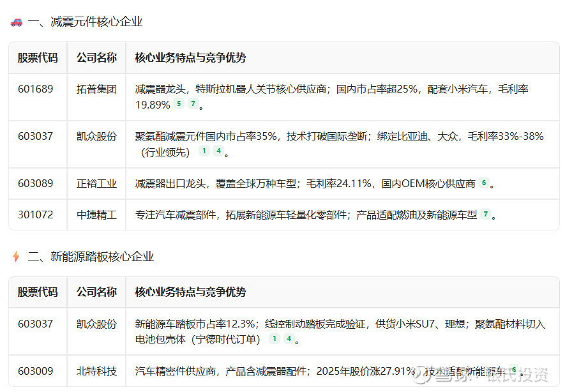Click stock code 601689

(x=35, y=89)
